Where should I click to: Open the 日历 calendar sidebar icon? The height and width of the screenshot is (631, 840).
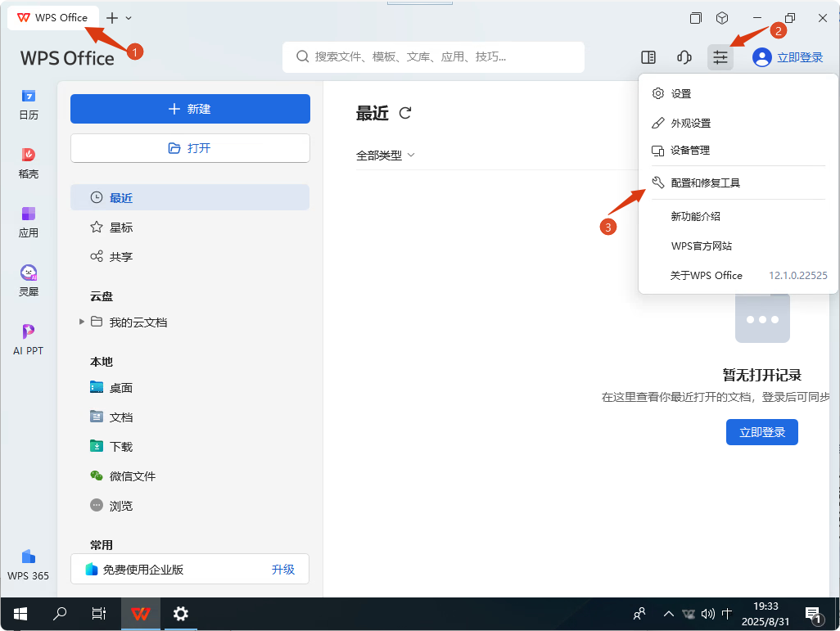point(29,104)
